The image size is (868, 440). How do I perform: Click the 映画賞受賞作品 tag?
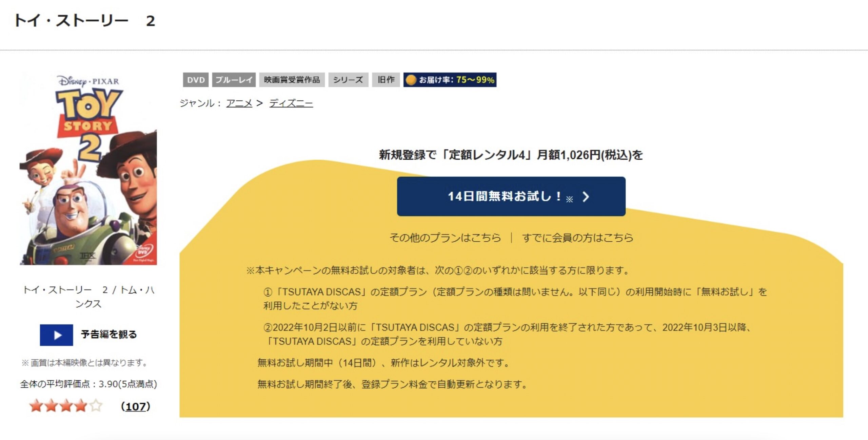[x=292, y=80]
